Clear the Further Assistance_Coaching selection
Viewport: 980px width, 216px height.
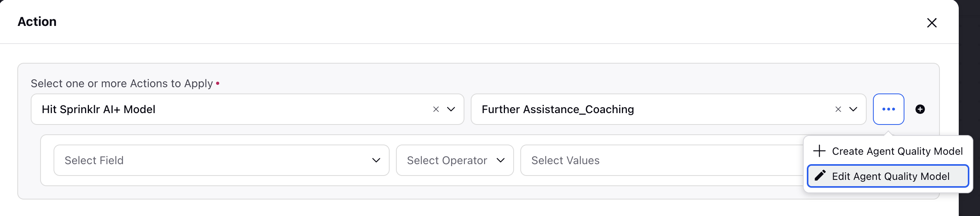[838, 109]
